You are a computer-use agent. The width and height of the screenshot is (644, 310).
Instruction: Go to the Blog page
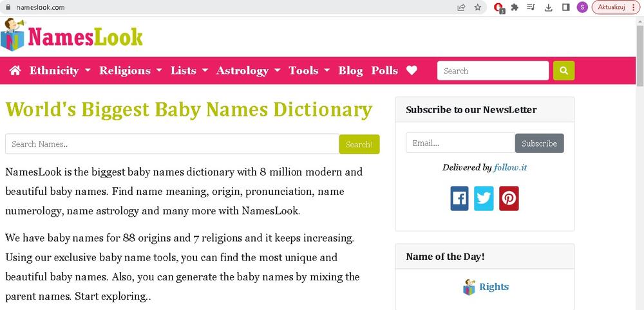pyautogui.click(x=350, y=71)
